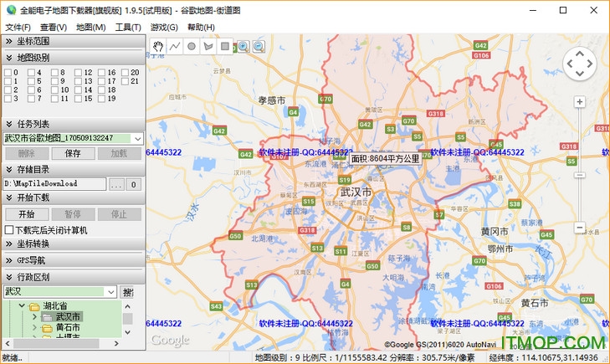Select the polygon drawing tool

[x=208, y=46]
